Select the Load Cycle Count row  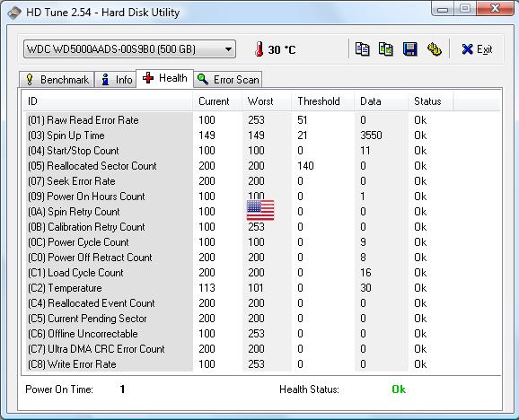click(x=261, y=273)
